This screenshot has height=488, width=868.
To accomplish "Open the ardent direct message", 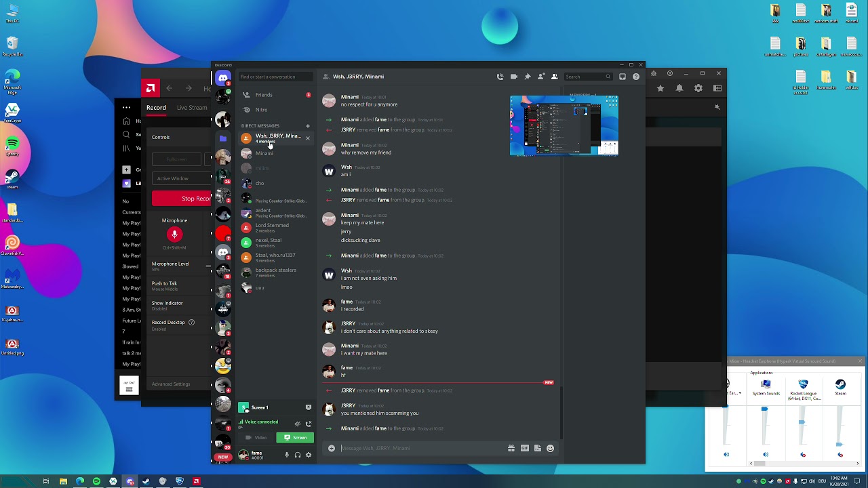I will coord(275,213).
